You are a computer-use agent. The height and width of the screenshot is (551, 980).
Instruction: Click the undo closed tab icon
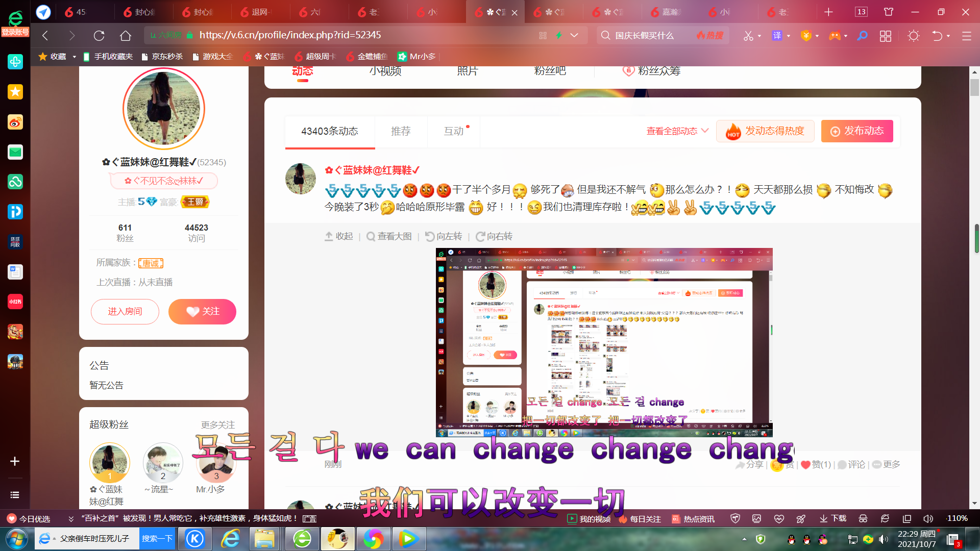click(x=937, y=36)
